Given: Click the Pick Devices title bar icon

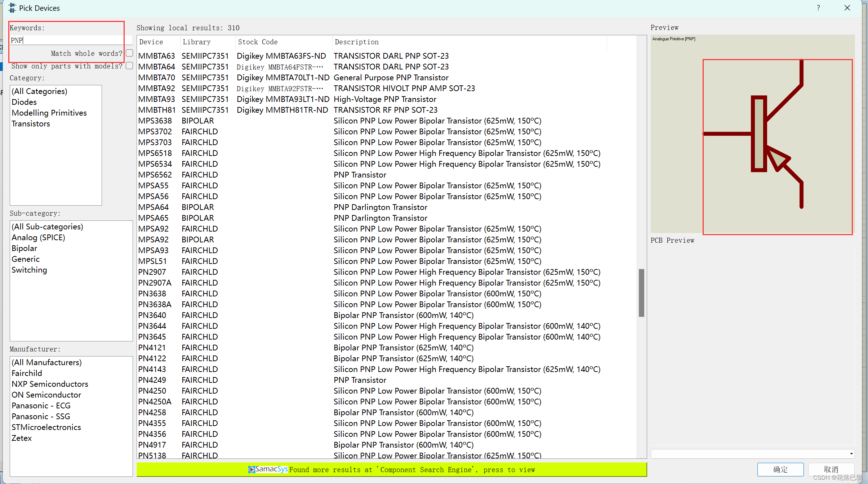Looking at the screenshot, I should click(12, 8).
